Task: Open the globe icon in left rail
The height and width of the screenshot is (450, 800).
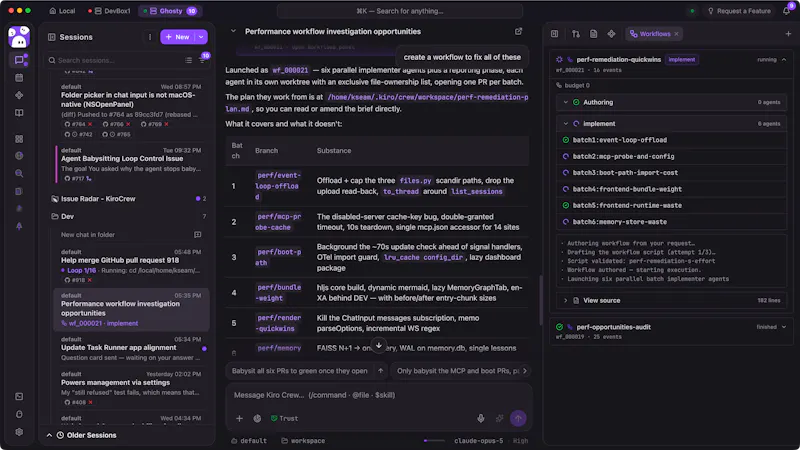Action: (x=19, y=156)
